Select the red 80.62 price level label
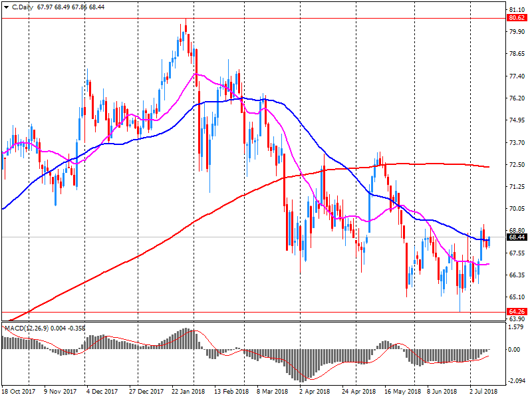Viewport: 532px width, 399px height. click(x=517, y=19)
